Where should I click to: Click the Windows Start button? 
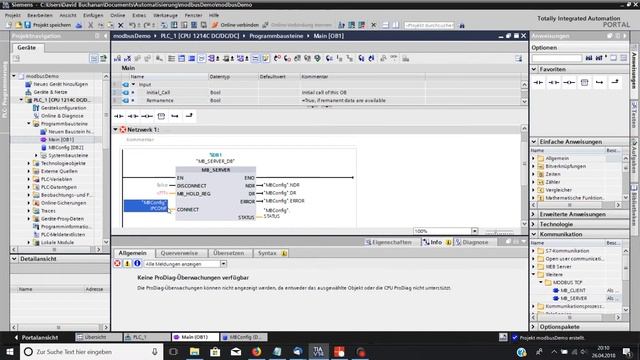(10, 351)
